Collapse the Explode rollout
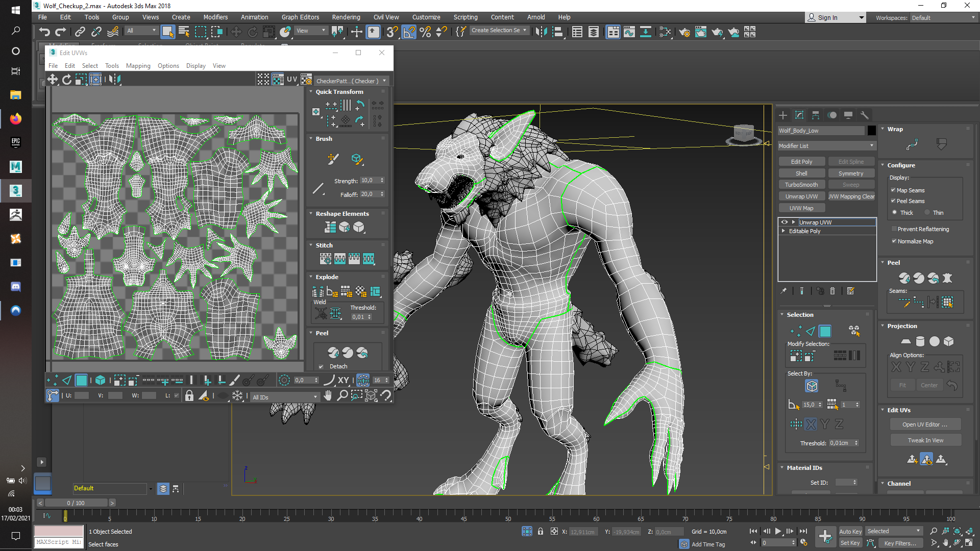 click(x=311, y=277)
